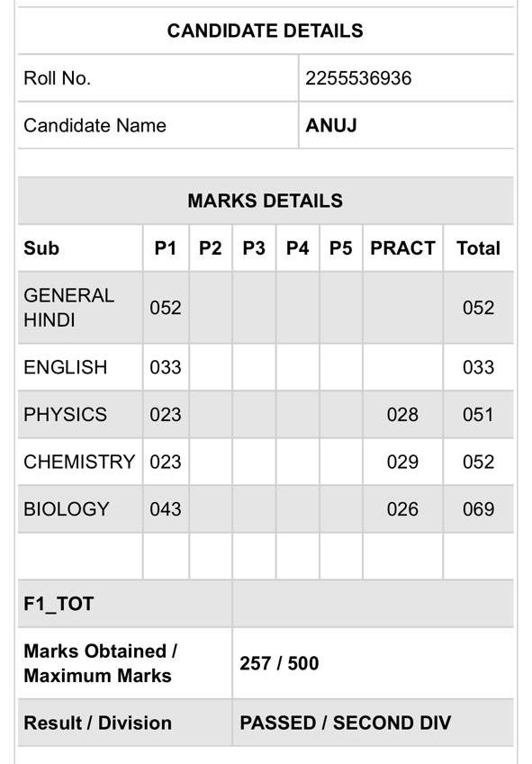The height and width of the screenshot is (764, 532).
Task: Click the Sub column header
Action: pos(41,248)
